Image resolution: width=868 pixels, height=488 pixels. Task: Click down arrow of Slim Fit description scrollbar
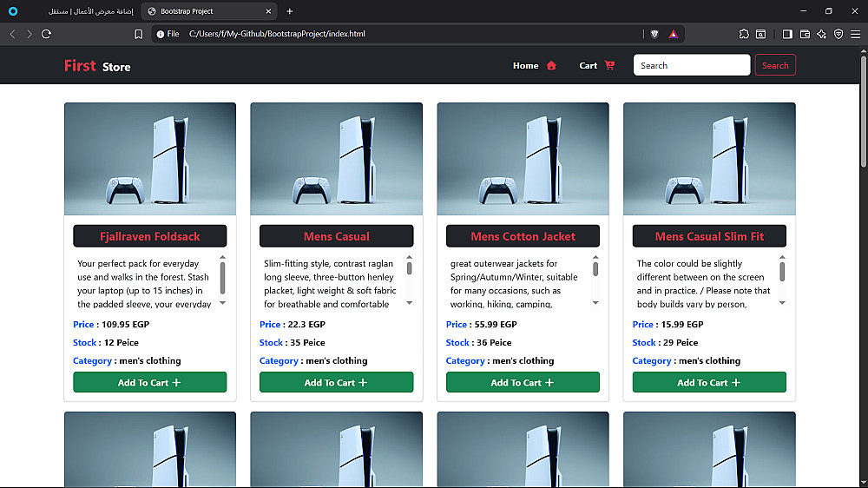[782, 303]
